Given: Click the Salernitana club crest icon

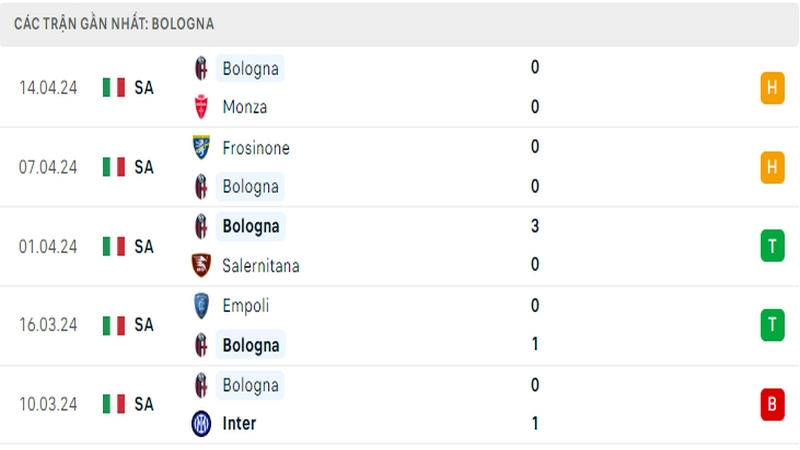Looking at the screenshot, I should 201,265.
